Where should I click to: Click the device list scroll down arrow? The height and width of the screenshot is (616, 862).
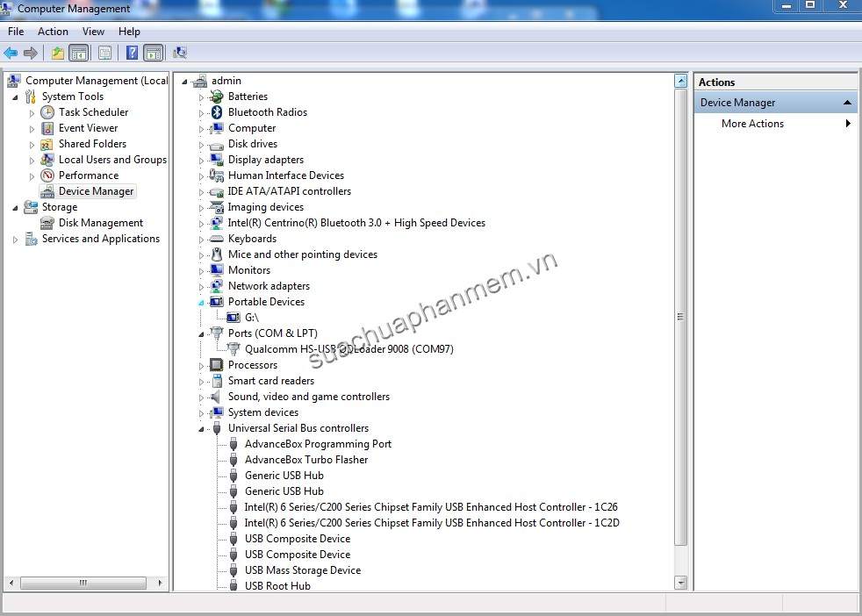tap(680, 583)
